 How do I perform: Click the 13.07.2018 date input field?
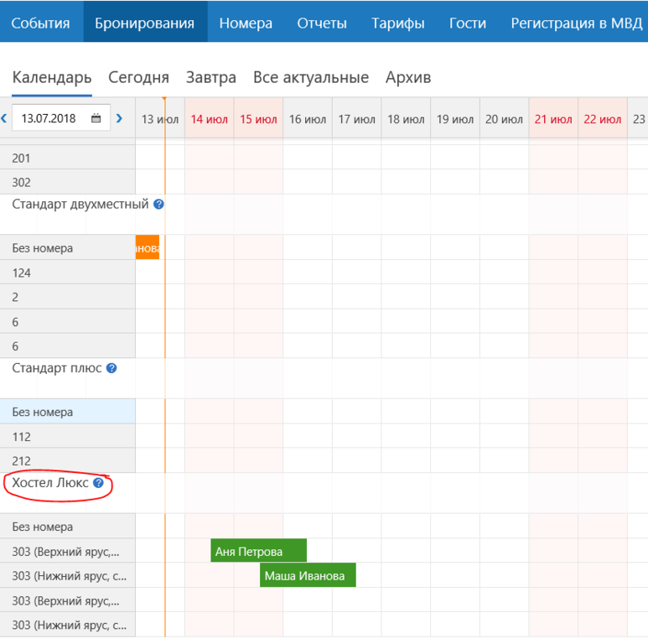tap(49, 119)
